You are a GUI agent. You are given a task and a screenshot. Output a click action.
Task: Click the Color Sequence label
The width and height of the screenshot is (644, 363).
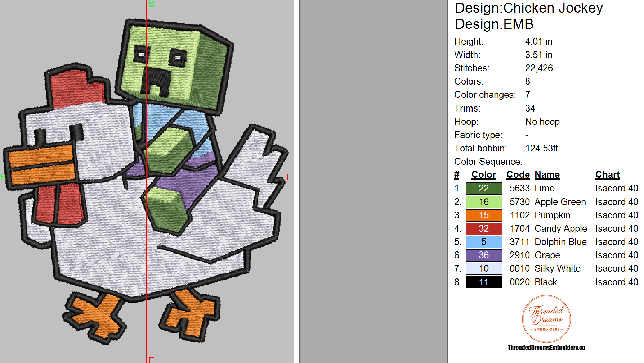(x=488, y=162)
